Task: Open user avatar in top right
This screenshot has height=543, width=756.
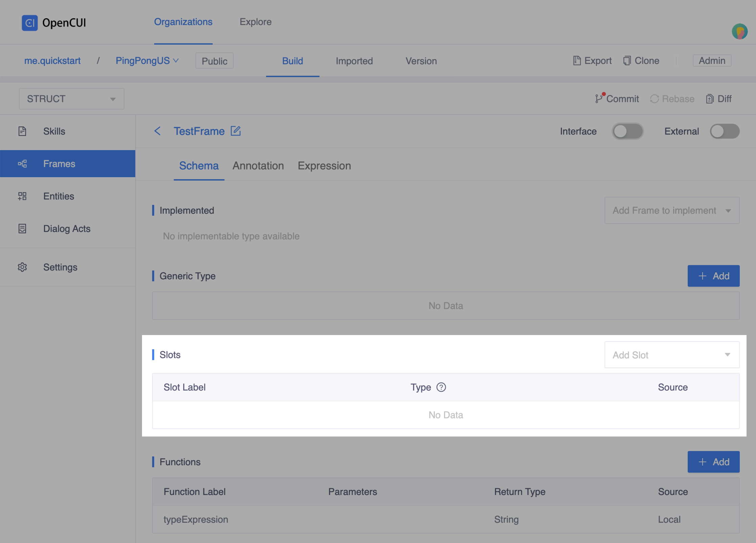Action: pyautogui.click(x=739, y=32)
